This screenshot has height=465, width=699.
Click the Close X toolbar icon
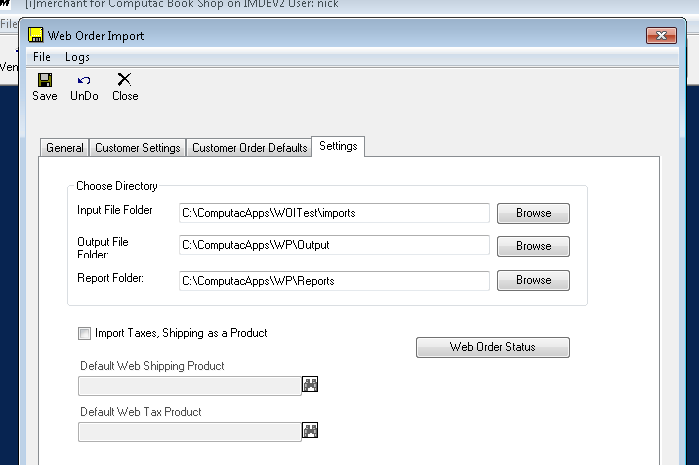[124, 79]
